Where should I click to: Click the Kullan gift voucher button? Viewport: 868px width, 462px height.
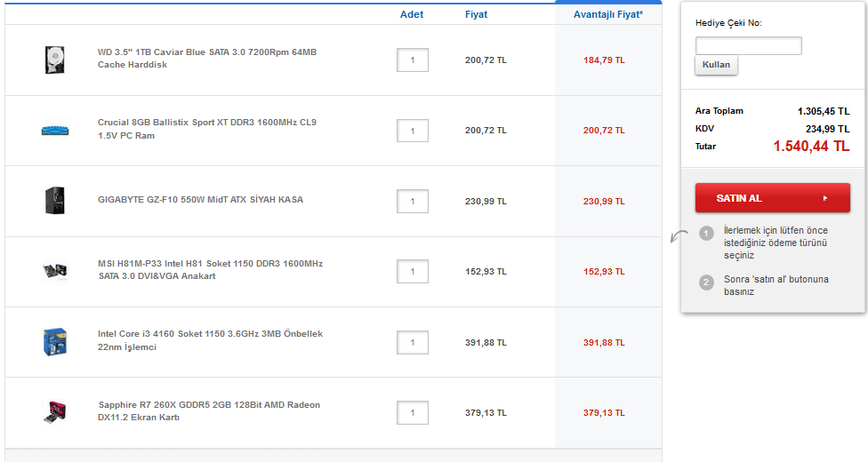click(716, 65)
